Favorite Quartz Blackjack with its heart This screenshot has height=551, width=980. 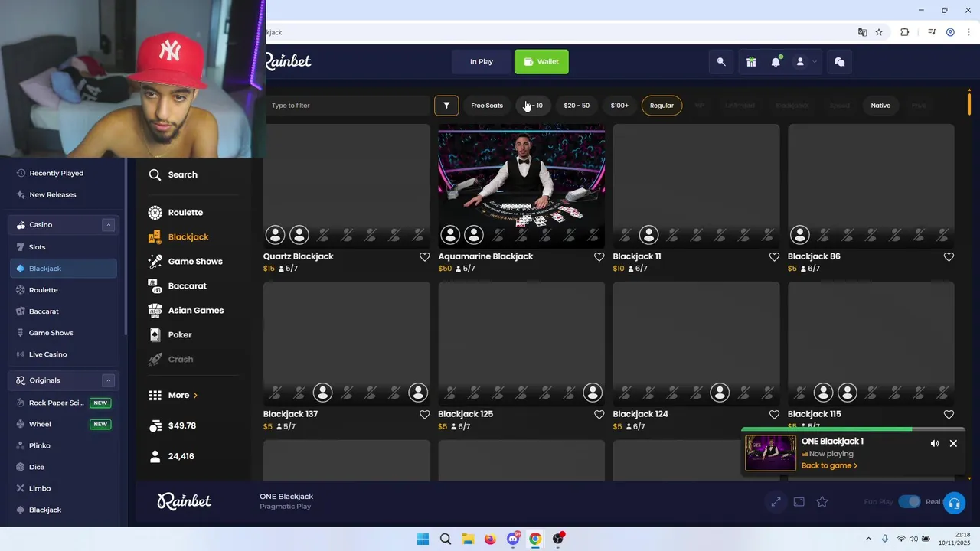coord(424,257)
